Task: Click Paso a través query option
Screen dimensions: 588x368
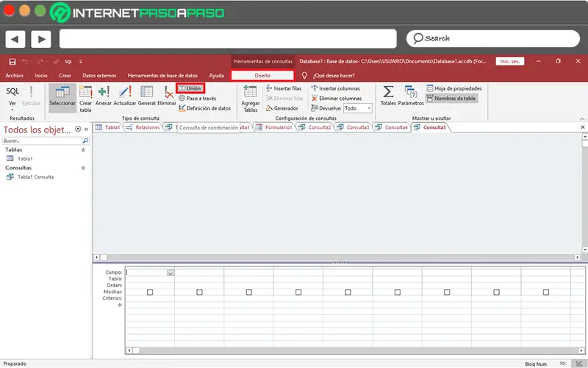Action: (x=197, y=99)
